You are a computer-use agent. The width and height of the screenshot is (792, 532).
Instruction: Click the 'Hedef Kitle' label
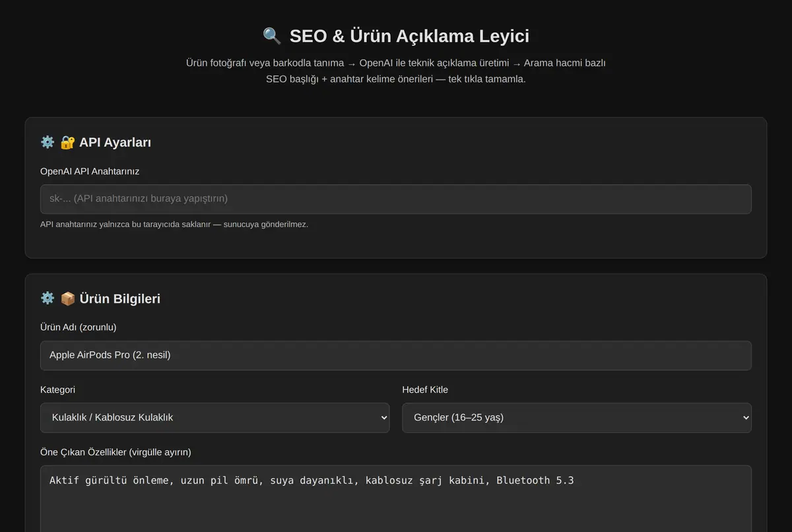(x=425, y=389)
